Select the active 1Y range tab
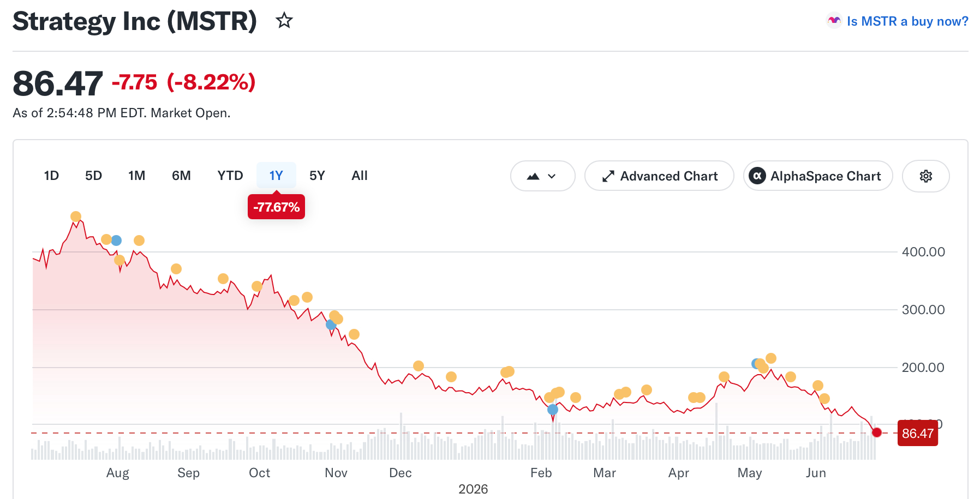The image size is (980, 499). tap(276, 176)
